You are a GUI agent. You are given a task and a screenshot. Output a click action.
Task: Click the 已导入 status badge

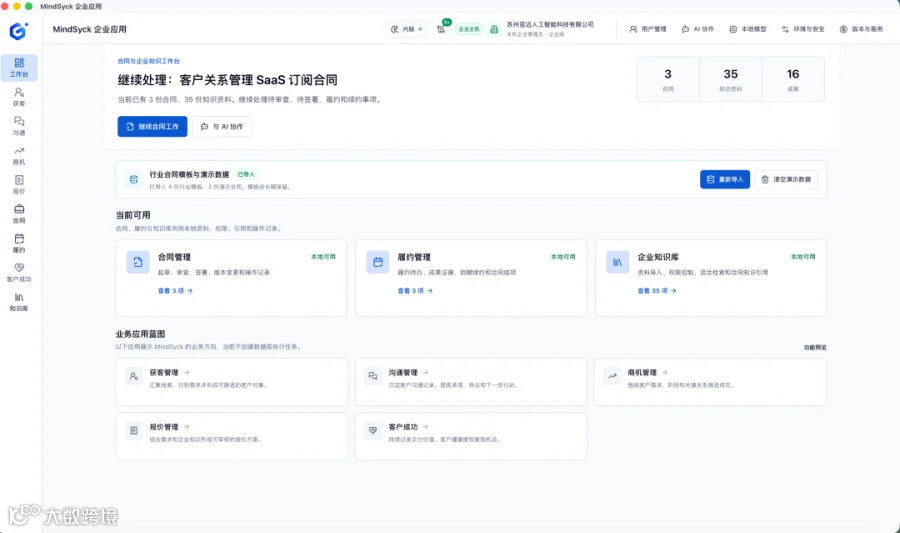coord(246,174)
